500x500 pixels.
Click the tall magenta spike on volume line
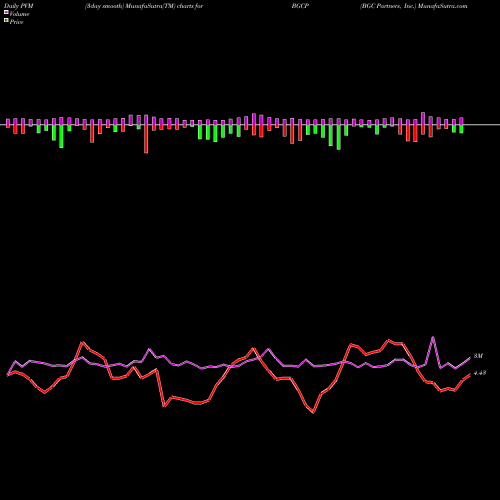point(433,338)
